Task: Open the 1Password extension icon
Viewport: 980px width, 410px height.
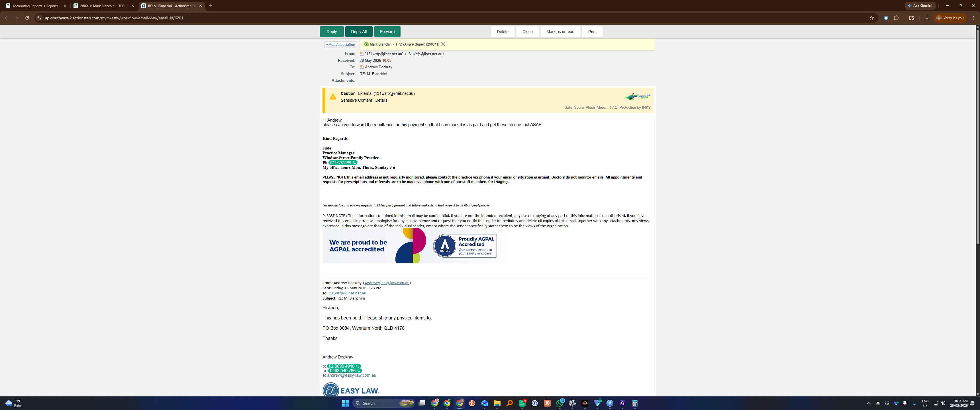Action: [886, 18]
